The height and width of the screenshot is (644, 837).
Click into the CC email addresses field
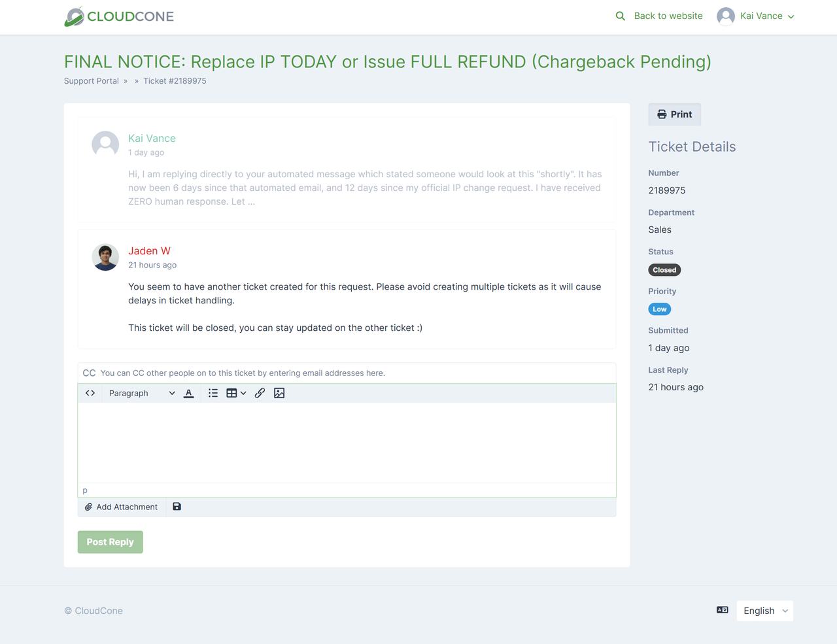[x=347, y=373]
